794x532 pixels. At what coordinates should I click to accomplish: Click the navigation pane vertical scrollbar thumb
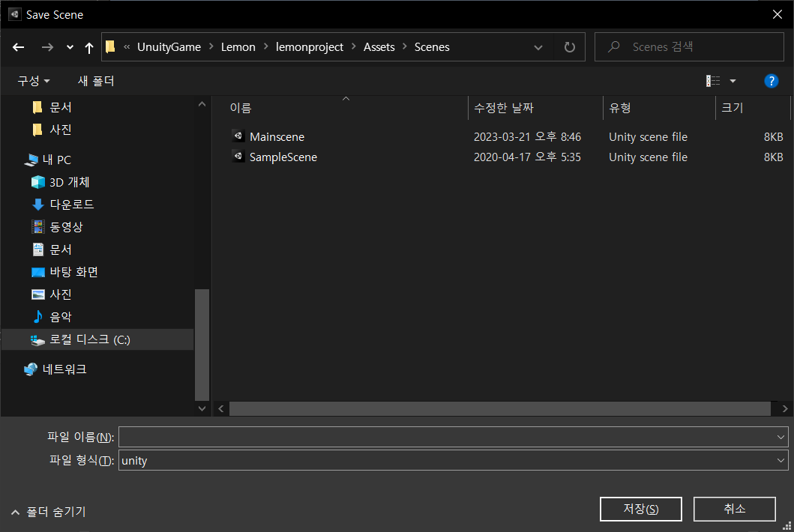[202, 345]
